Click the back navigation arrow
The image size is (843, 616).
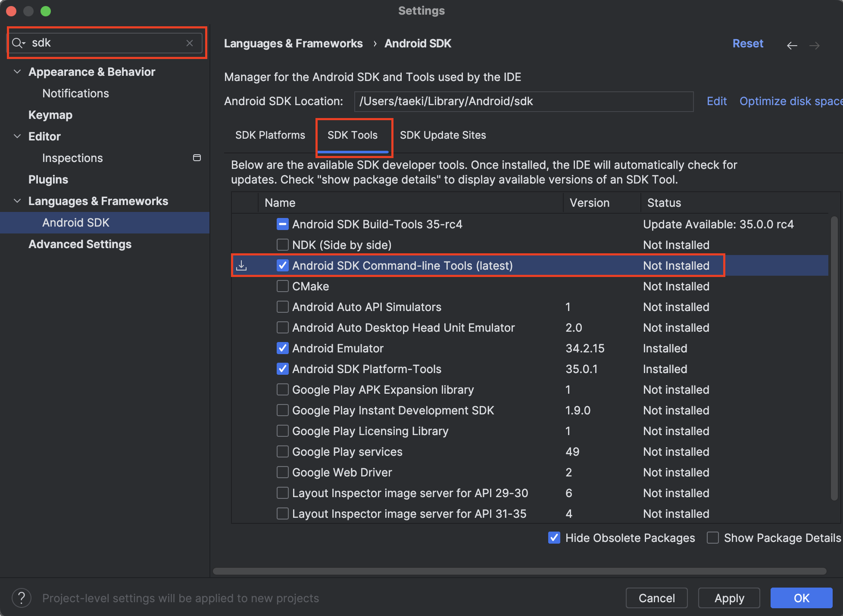[792, 45]
